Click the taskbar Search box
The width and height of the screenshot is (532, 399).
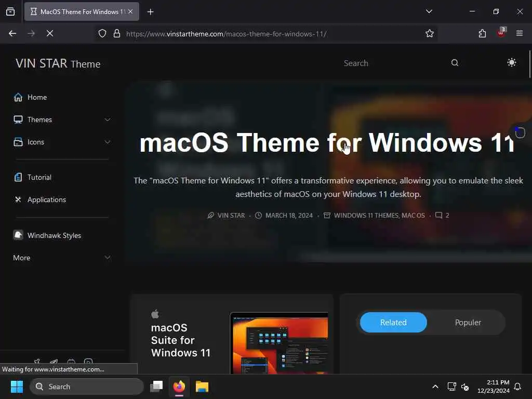pos(87,387)
